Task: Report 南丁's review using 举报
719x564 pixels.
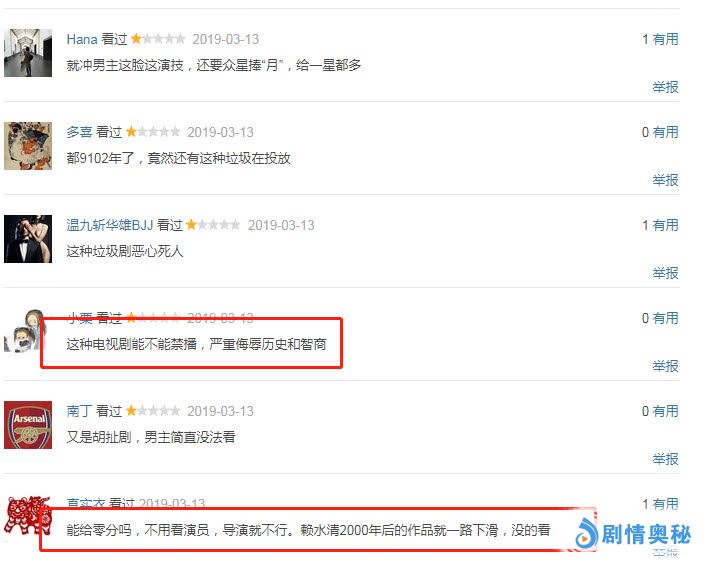Action: tap(665, 459)
